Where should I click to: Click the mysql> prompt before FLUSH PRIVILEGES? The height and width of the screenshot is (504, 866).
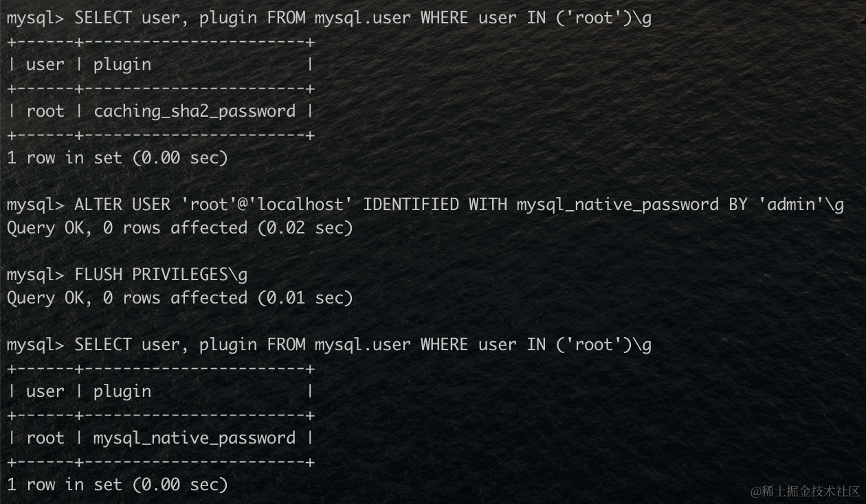35,275
